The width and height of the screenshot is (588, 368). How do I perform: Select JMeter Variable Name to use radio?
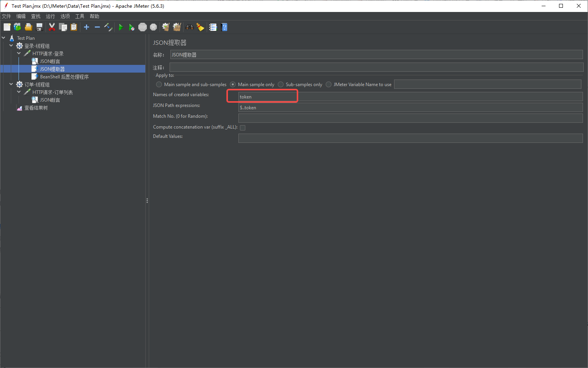point(328,84)
